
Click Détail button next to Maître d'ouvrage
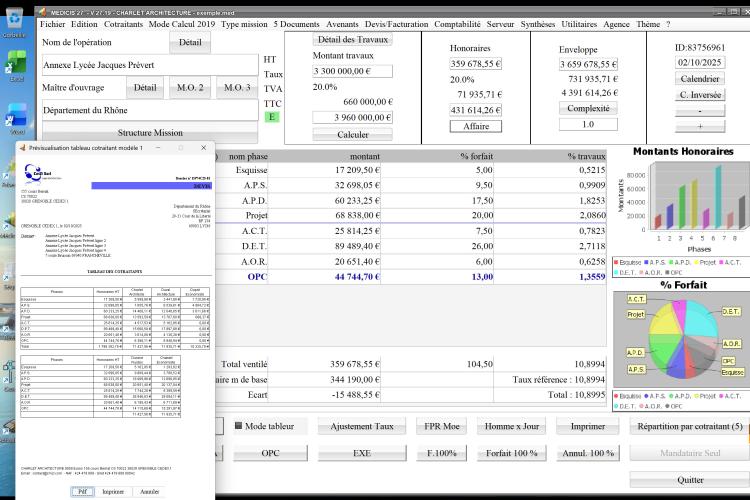pos(145,88)
